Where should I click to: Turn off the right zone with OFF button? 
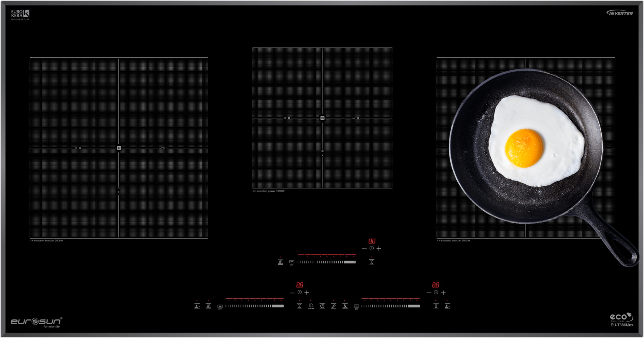(356, 306)
